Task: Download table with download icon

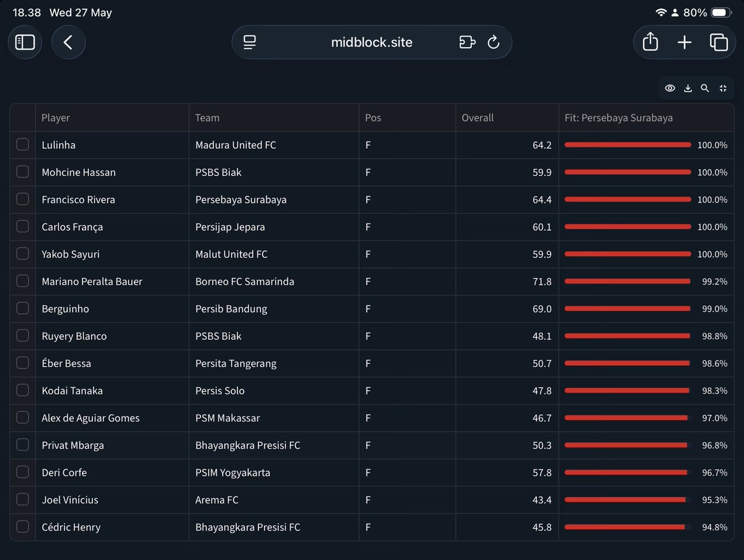Action: pos(688,89)
